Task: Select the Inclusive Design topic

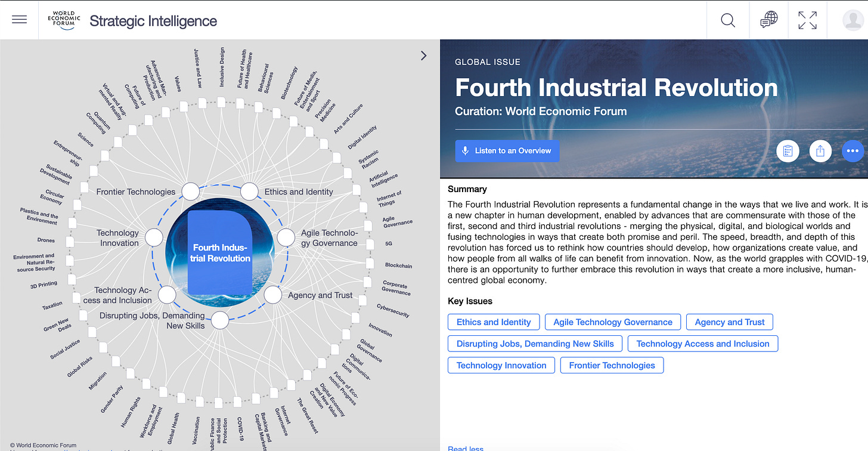Action: tap(222, 67)
